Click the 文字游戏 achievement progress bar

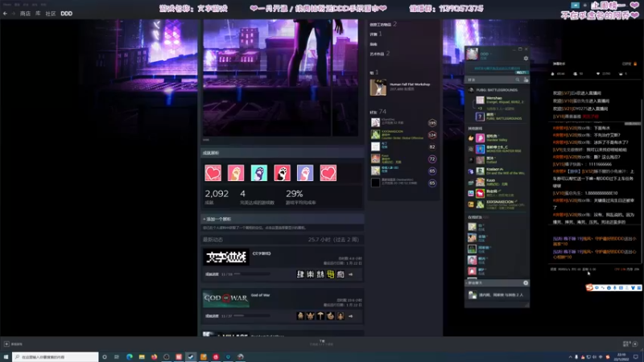tap(252, 274)
